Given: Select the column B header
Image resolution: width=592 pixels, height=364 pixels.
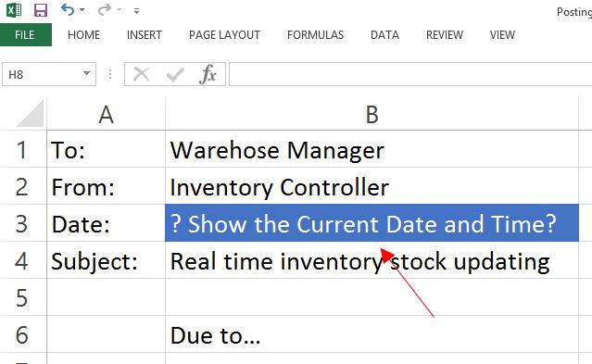Looking at the screenshot, I should [372, 115].
